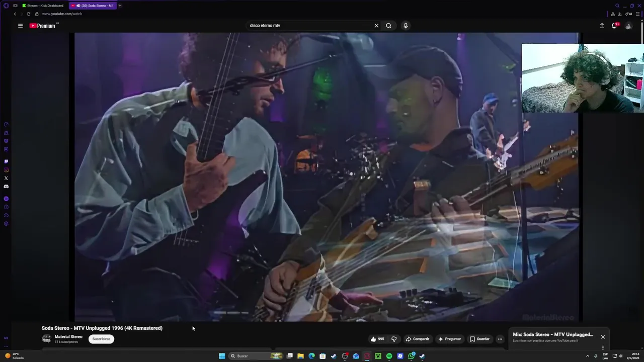Clear the search box with the X
The image size is (644, 362).
tap(376, 26)
